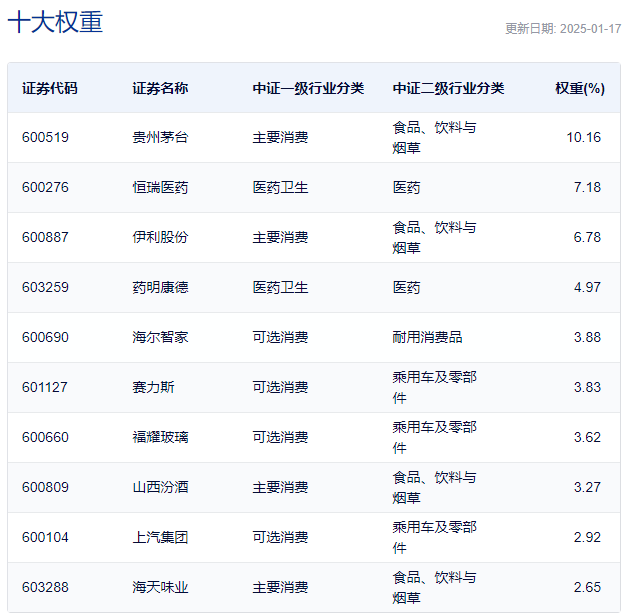
Task: Click weight value 6.78
Action: [587, 237]
